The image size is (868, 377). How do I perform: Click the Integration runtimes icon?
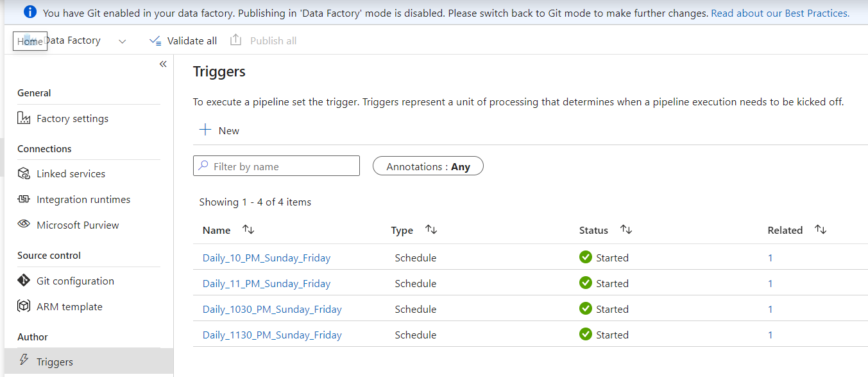[x=24, y=199]
